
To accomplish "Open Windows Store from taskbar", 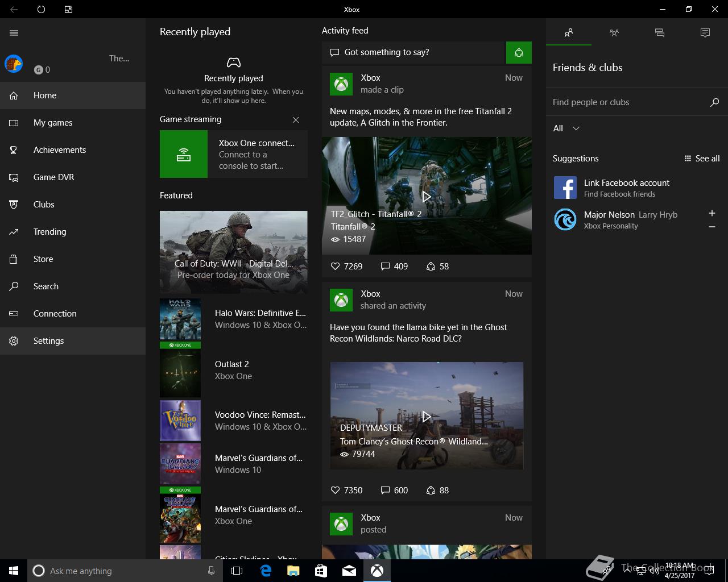I will pyautogui.click(x=321, y=571).
